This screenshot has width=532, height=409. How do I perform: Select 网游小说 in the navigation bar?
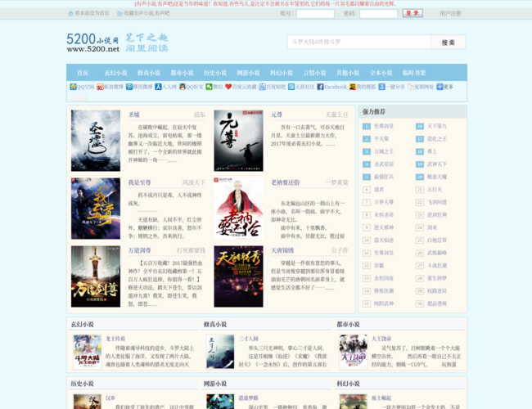pos(248,73)
